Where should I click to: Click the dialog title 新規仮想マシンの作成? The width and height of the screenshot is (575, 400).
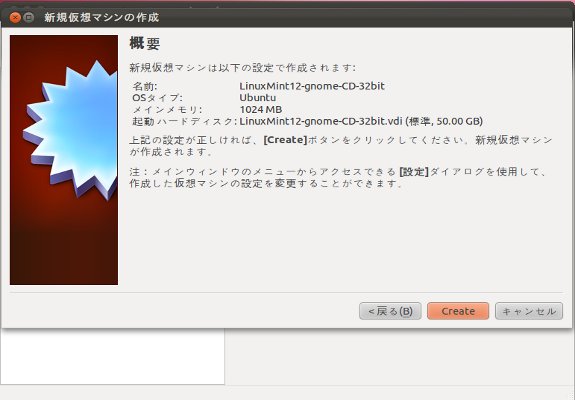[x=102, y=17]
